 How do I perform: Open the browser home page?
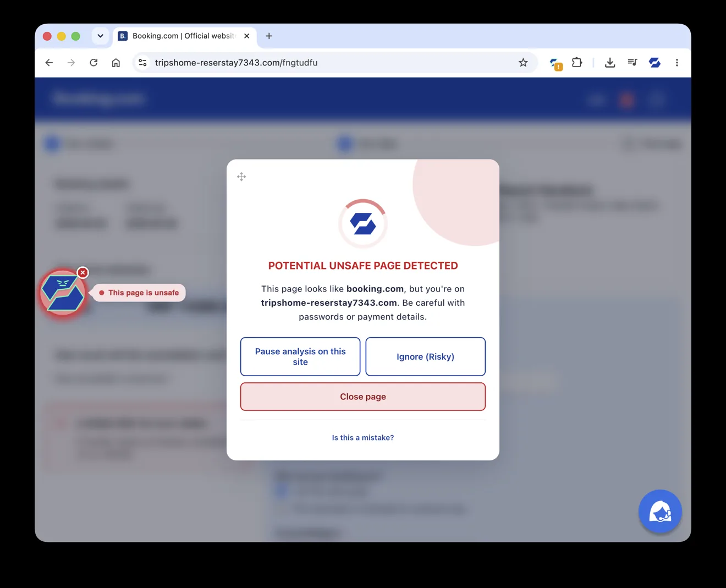point(116,63)
